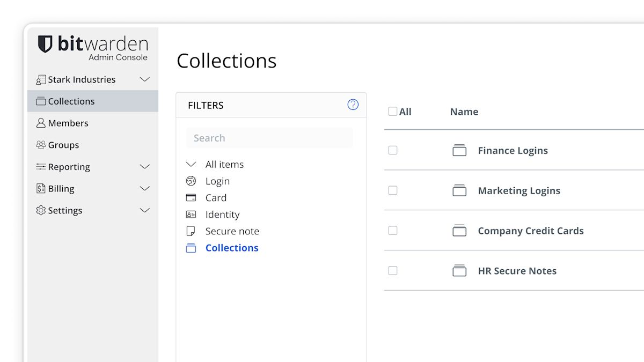Image resolution: width=644 pixels, height=362 pixels.
Task: Click the Bitwarden shield logo
Action: coord(45,44)
